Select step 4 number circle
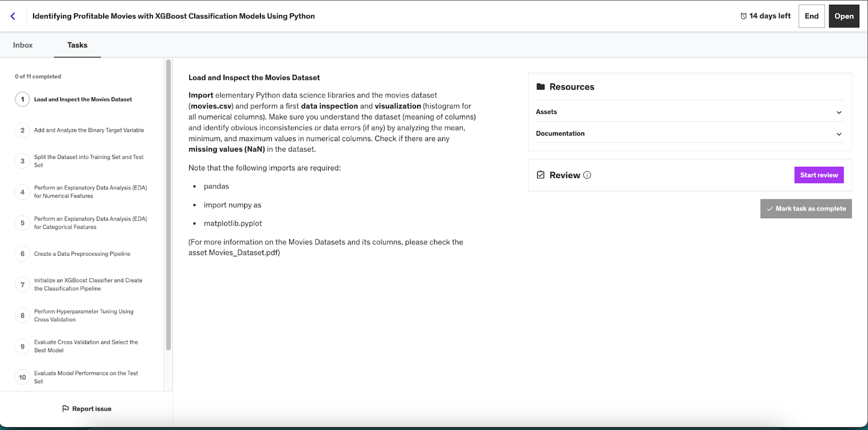 (22, 192)
